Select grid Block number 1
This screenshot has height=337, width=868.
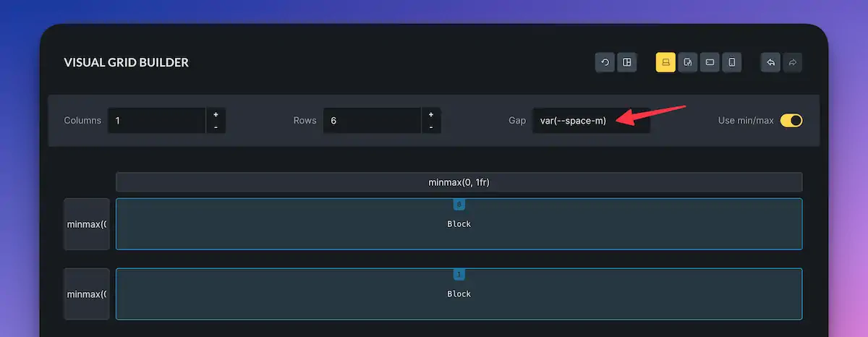coord(459,294)
